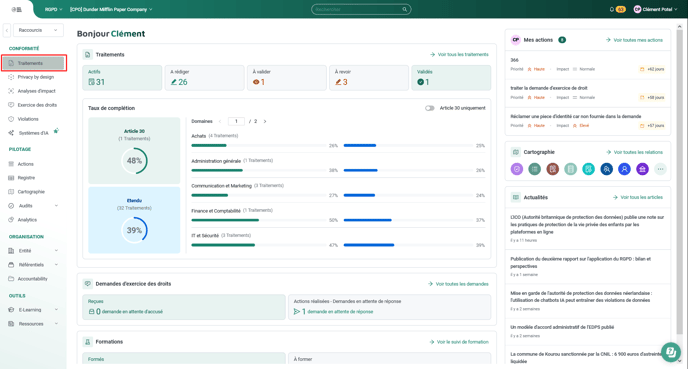Open the chat support widget
The width and height of the screenshot is (688, 369).
tap(671, 352)
